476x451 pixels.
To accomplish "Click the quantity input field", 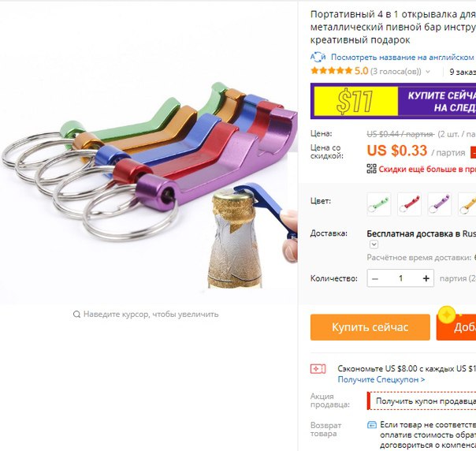I will click(x=400, y=278).
